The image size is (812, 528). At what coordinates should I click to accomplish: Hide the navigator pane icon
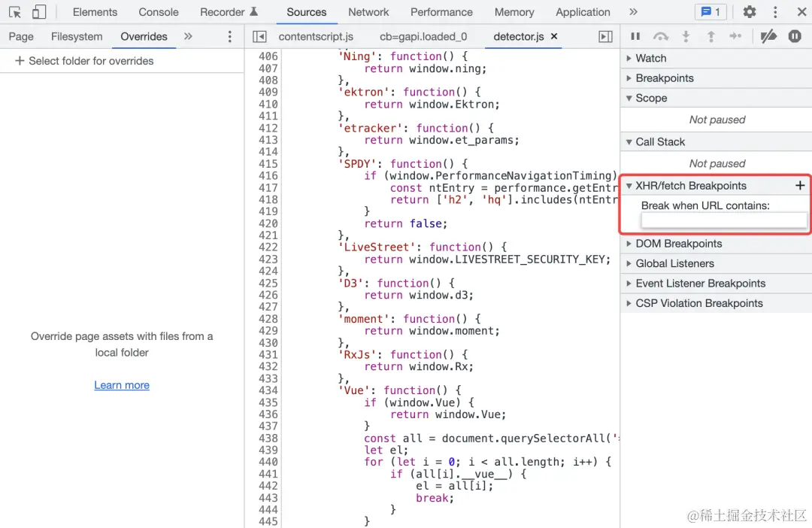click(259, 36)
